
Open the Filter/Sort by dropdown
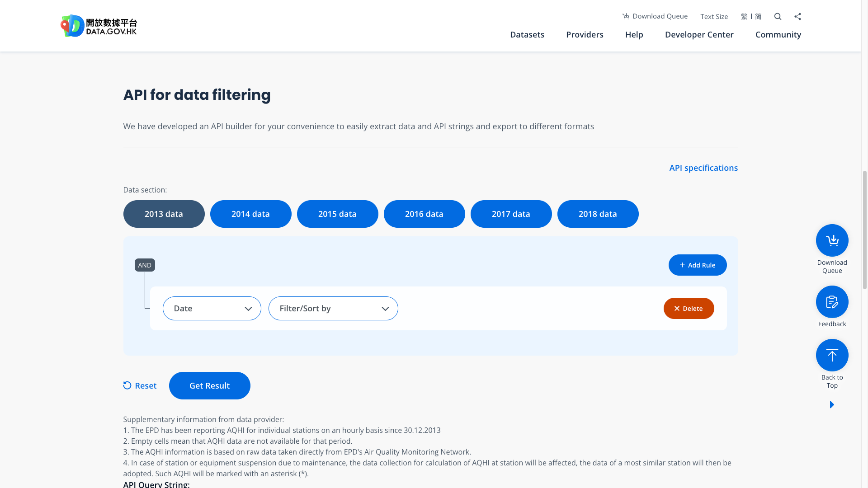pos(333,308)
